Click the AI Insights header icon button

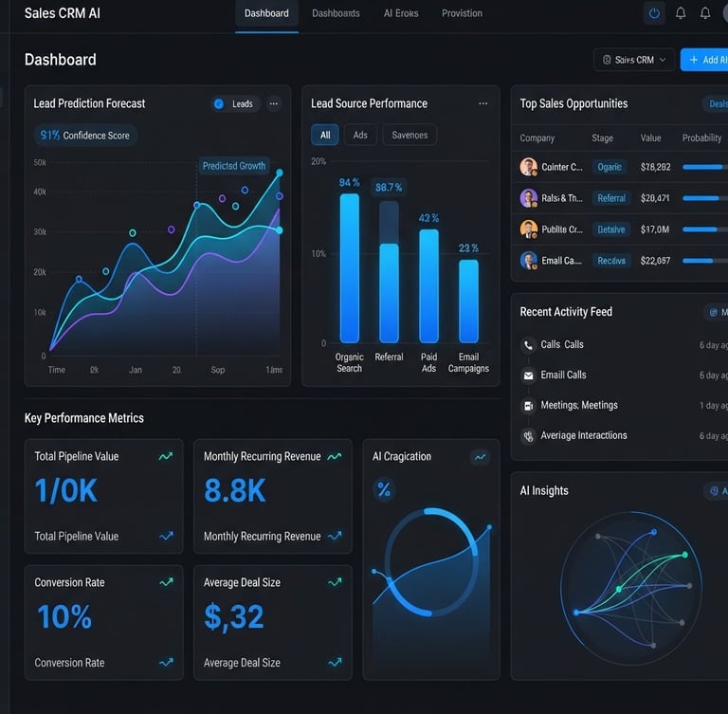(x=717, y=491)
